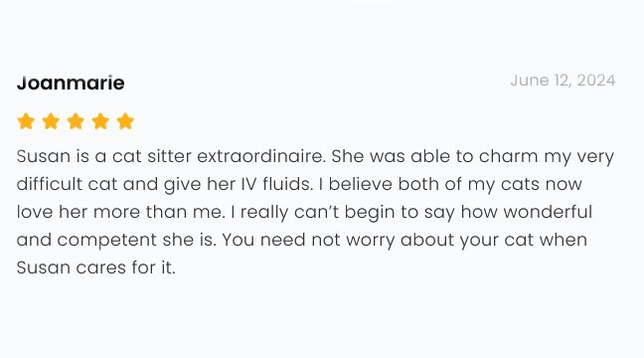The width and height of the screenshot is (644, 358).
Task: Click the word 'believe' in the review
Action: [360, 184]
